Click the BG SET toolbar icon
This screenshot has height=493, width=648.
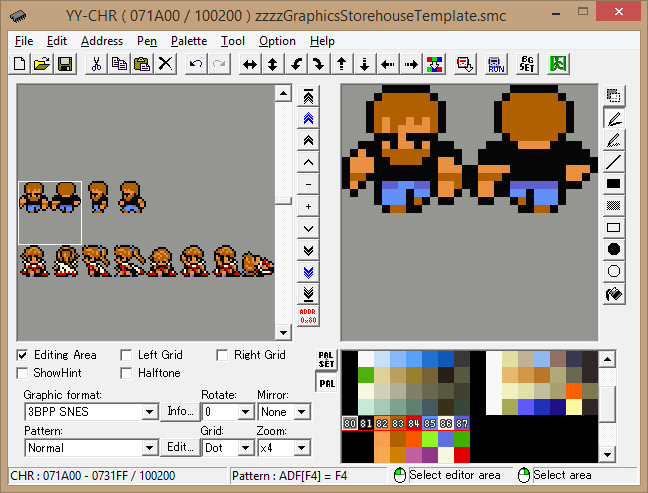[x=527, y=64]
